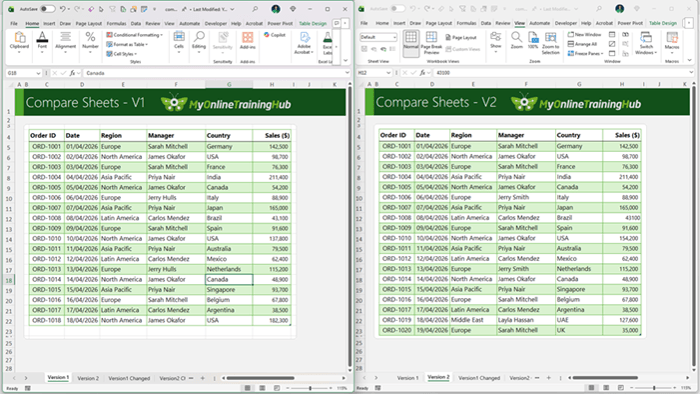Expand Conditional Formatting dropdown
Viewport: 700px width, 394px height.
tap(134, 35)
